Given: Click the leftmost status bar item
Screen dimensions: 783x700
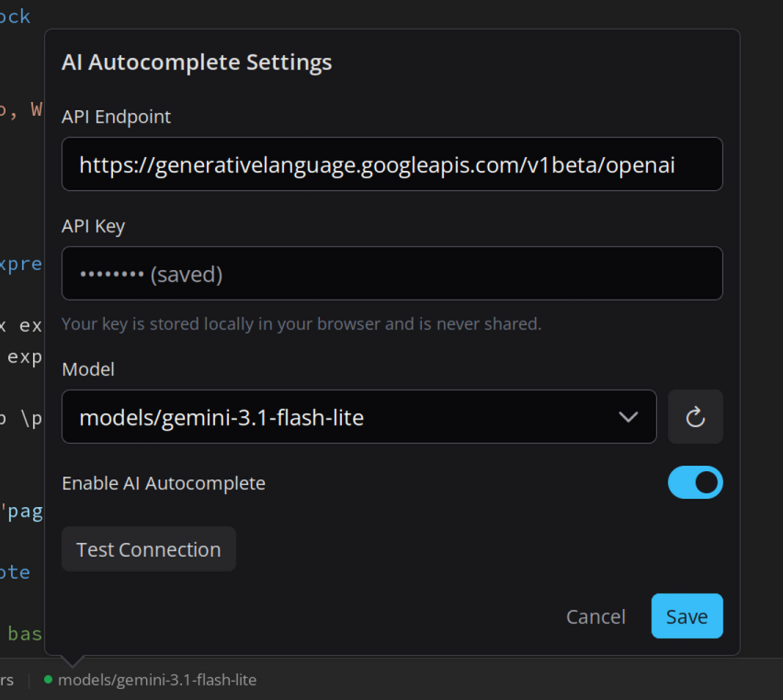Looking at the screenshot, I should coord(7,680).
